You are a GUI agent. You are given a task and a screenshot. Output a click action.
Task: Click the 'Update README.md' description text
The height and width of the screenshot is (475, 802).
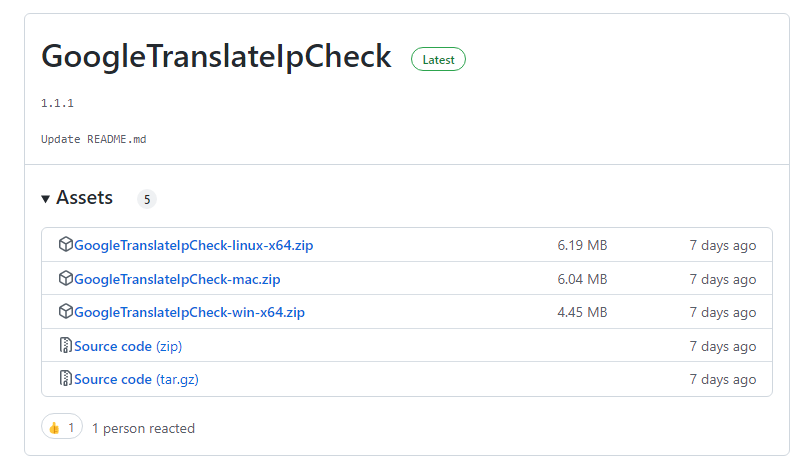[94, 139]
